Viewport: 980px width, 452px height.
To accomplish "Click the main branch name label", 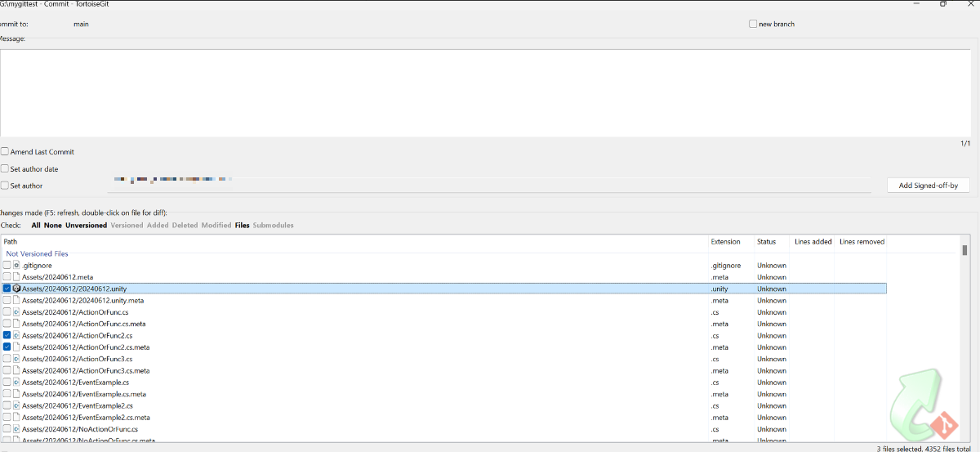I will [x=81, y=24].
